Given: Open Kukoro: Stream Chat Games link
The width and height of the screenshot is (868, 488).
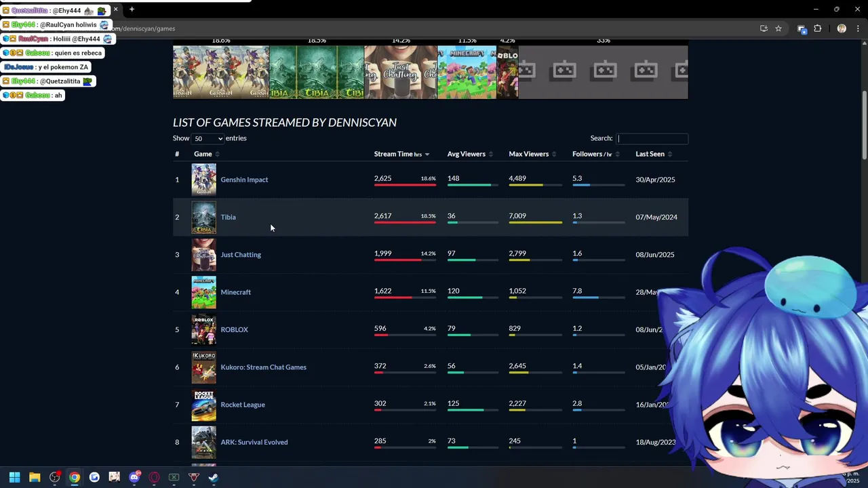Looking at the screenshot, I should [263, 367].
